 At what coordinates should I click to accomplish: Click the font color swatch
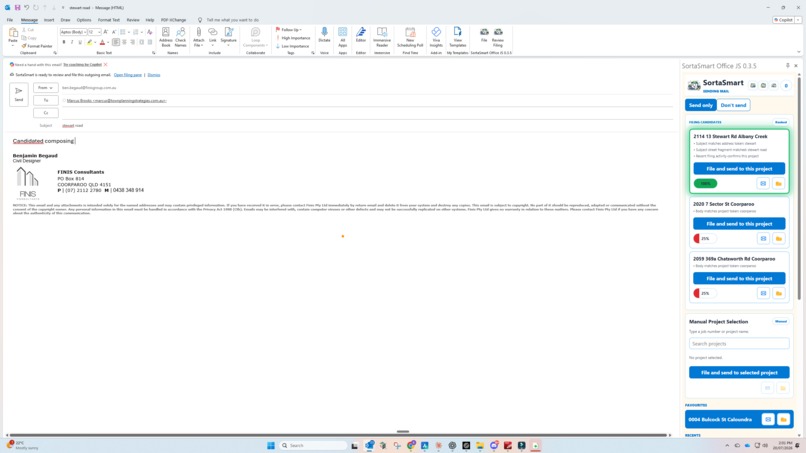pyautogui.click(x=102, y=42)
